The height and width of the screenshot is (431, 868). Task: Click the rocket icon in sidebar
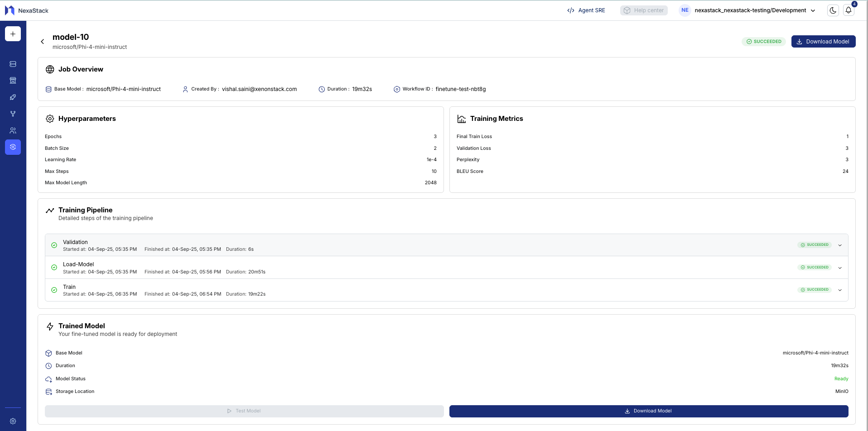coord(13,97)
